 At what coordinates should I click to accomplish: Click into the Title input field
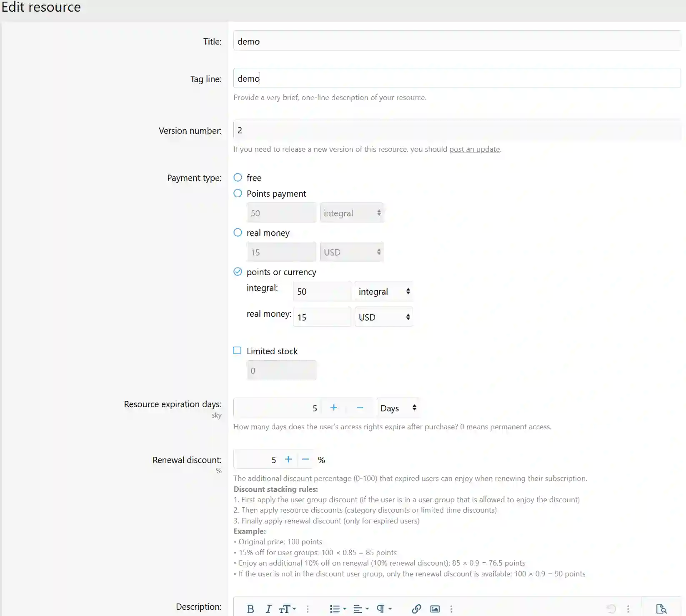click(x=456, y=41)
